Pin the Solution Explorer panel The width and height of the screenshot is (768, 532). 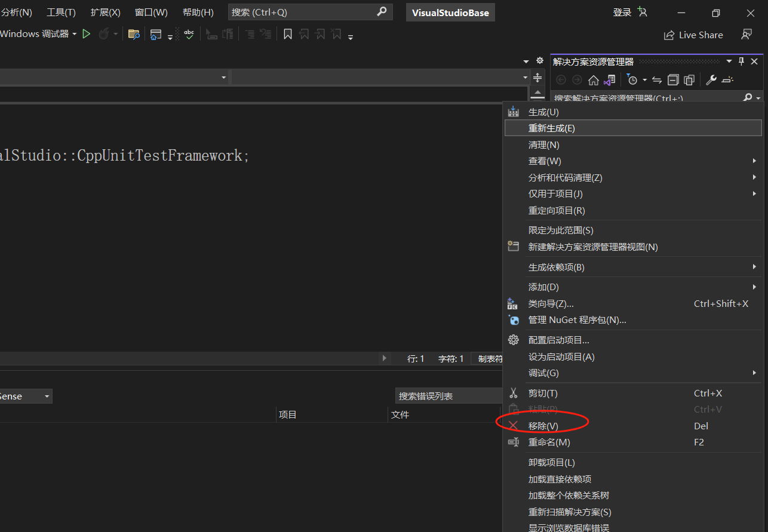[x=742, y=61]
